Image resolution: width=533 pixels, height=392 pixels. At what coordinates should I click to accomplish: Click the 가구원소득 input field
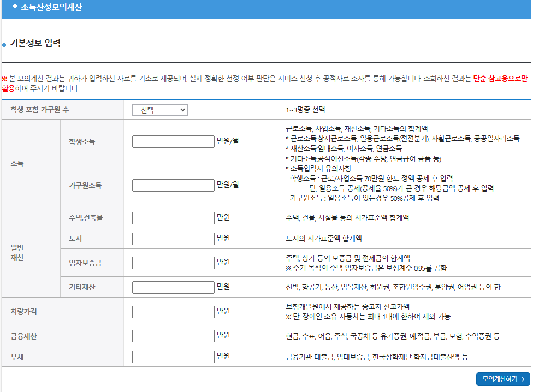click(x=173, y=185)
